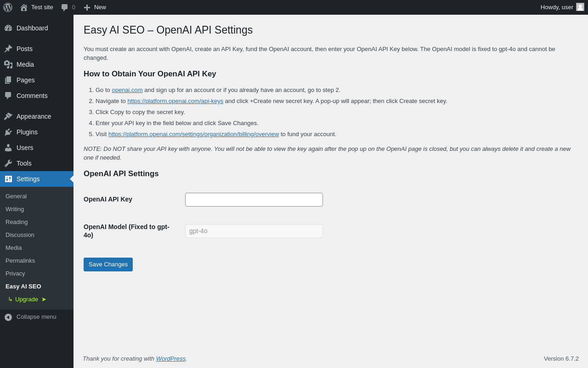This screenshot has width=588, height=368.
Task: Focus the OpenAI API Key field
Action: tap(254, 200)
